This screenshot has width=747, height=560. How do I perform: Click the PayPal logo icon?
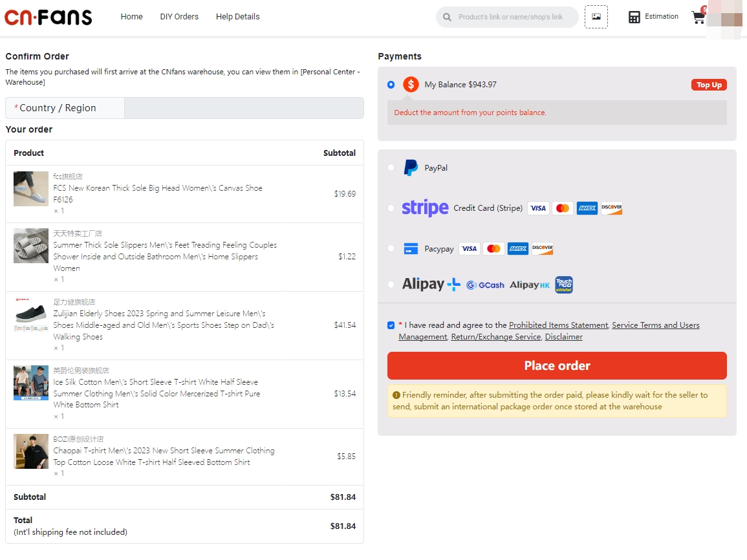411,167
